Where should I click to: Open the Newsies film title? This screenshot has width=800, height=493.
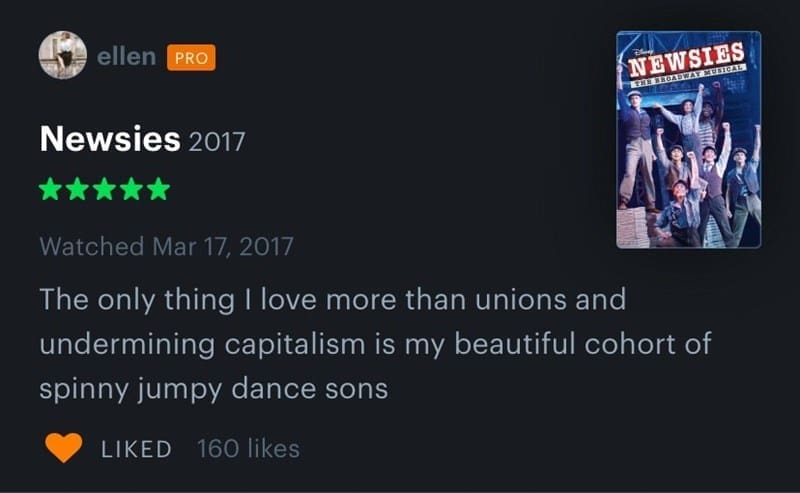(110, 139)
